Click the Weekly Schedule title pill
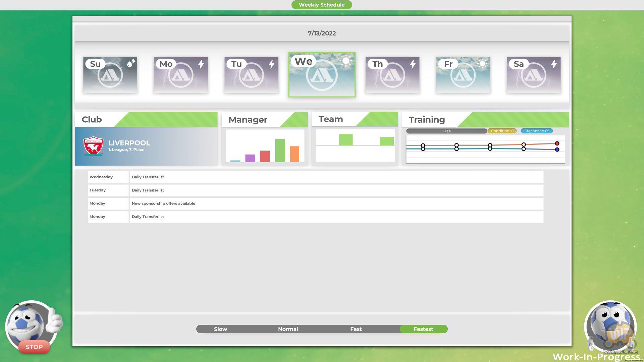Screen dimensions: 644x362 coord(322,5)
